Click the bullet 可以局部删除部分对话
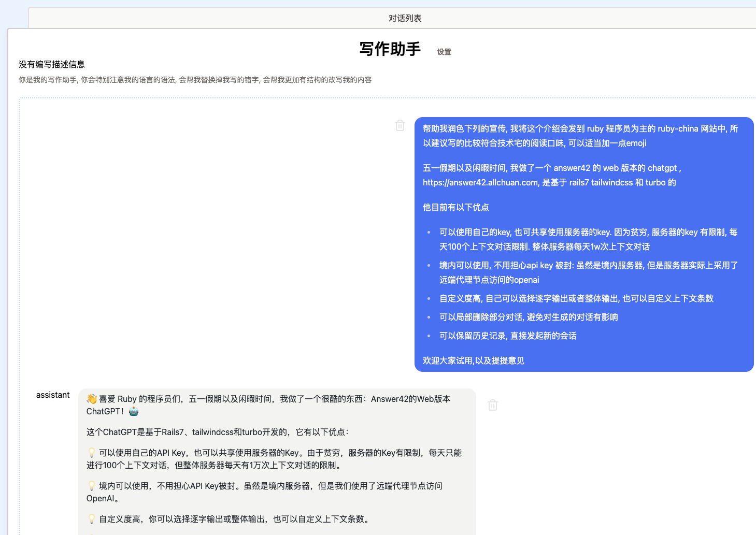Viewport: 756px width, 535px height. coord(529,317)
